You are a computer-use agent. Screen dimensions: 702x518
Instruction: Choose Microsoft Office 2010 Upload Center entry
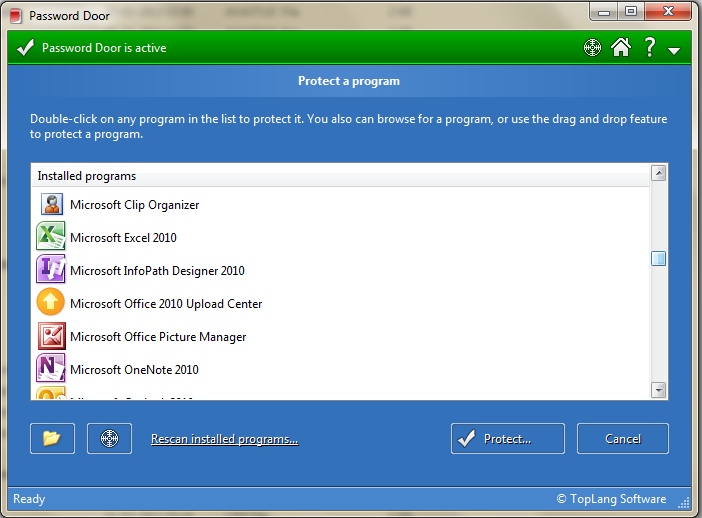point(166,304)
